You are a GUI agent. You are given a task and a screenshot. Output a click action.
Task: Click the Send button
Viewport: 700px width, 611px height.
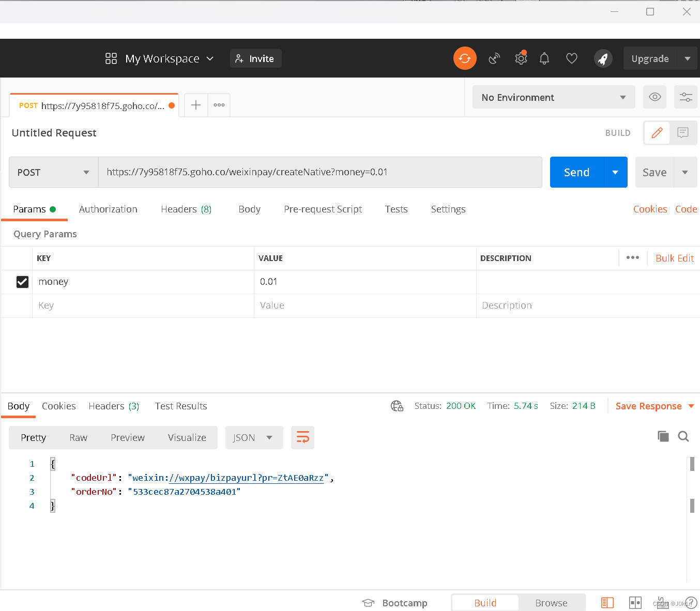(x=576, y=172)
